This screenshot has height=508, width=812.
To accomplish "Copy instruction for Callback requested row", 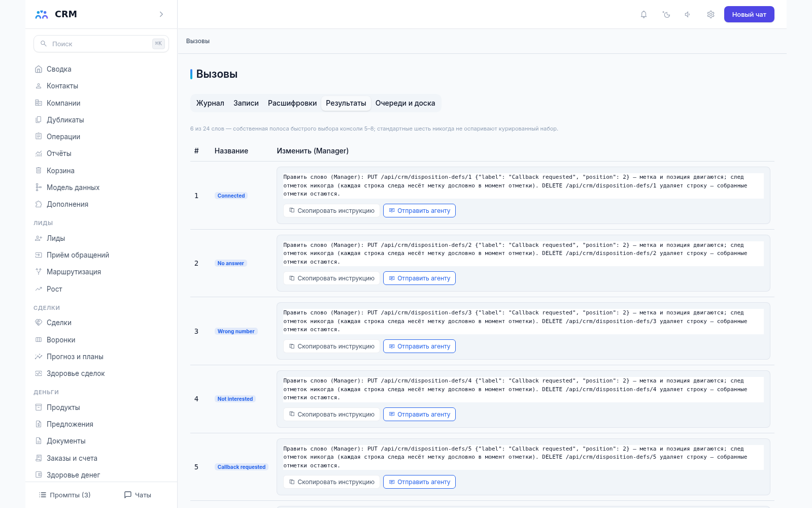I will click(x=331, y=482).
